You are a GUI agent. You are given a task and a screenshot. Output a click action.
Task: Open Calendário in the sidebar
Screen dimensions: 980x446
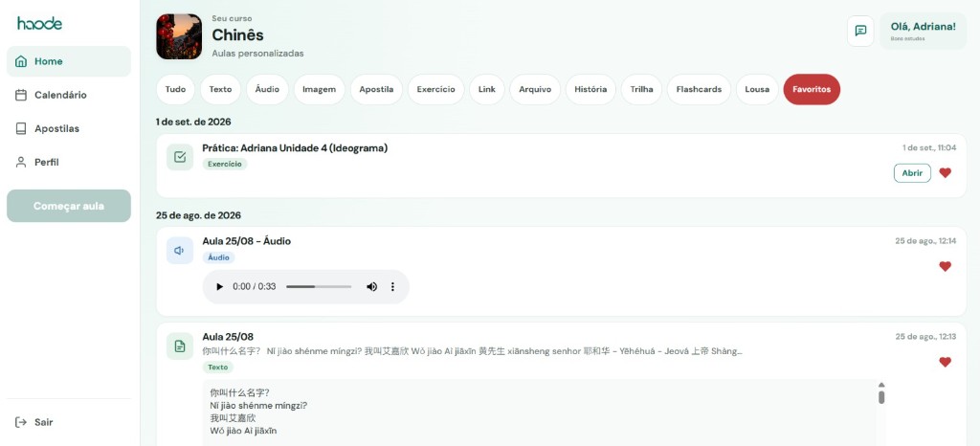[69, 95]
